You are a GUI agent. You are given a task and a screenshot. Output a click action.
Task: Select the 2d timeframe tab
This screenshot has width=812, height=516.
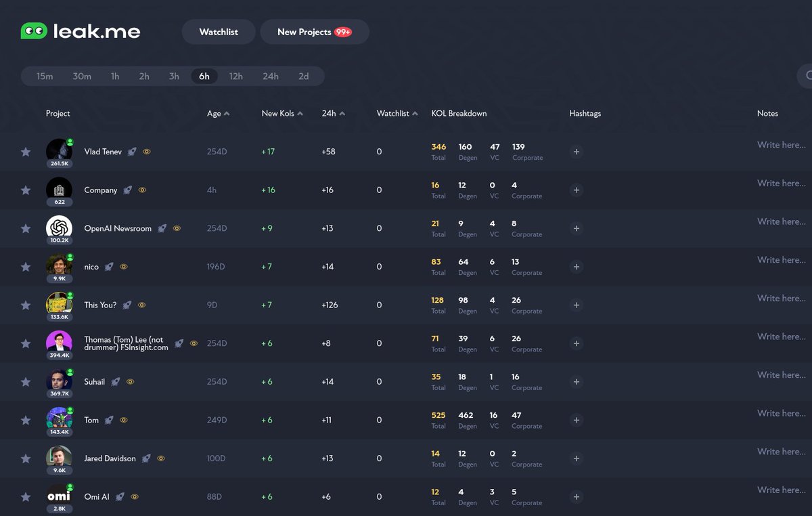point(304,76)
